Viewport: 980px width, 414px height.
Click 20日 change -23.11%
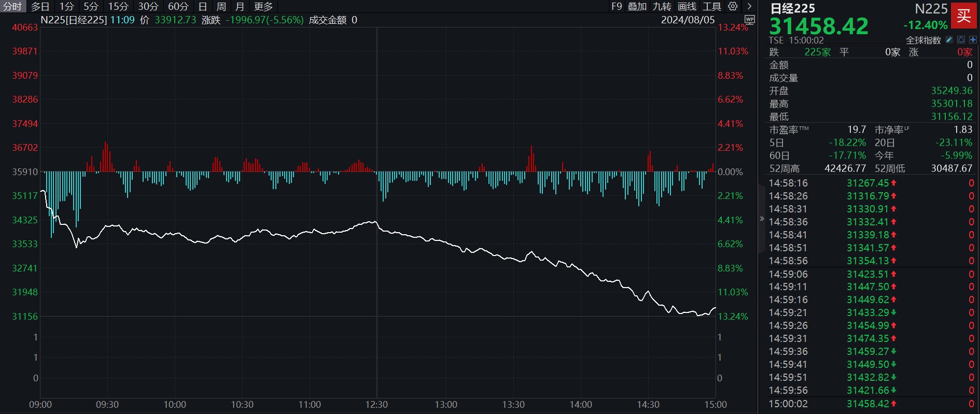[954, 142]
